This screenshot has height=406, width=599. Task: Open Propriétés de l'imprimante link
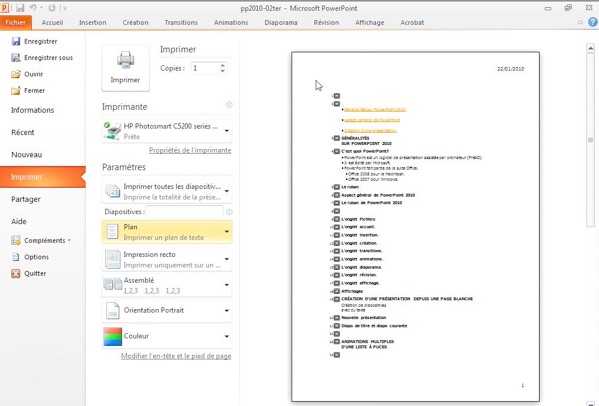tap(190, 150)
